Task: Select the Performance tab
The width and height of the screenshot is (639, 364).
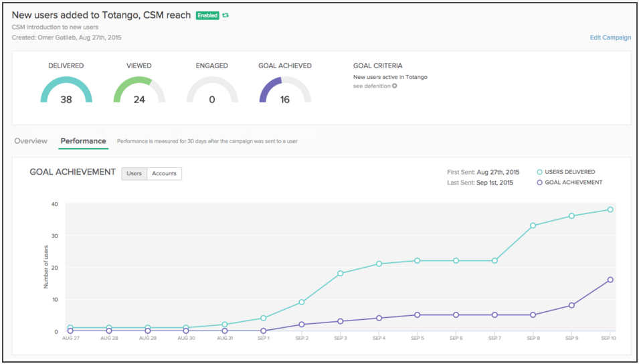Action: pos(83,141)
